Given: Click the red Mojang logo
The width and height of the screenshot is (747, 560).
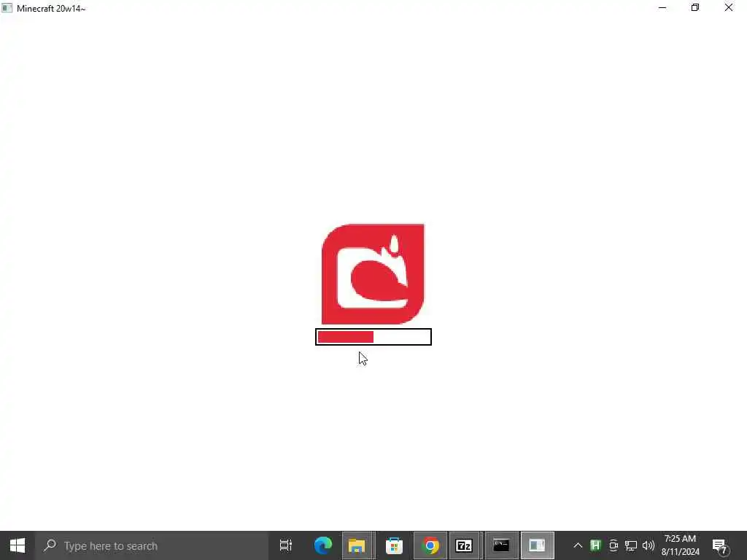Looking at the screenshot, I should coord(373,274).
